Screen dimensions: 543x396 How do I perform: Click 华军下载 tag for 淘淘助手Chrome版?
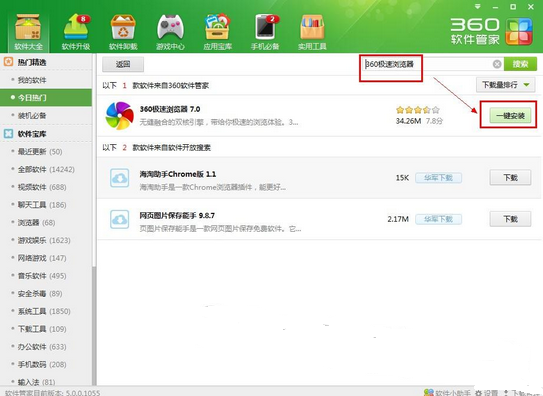[438, 178]
